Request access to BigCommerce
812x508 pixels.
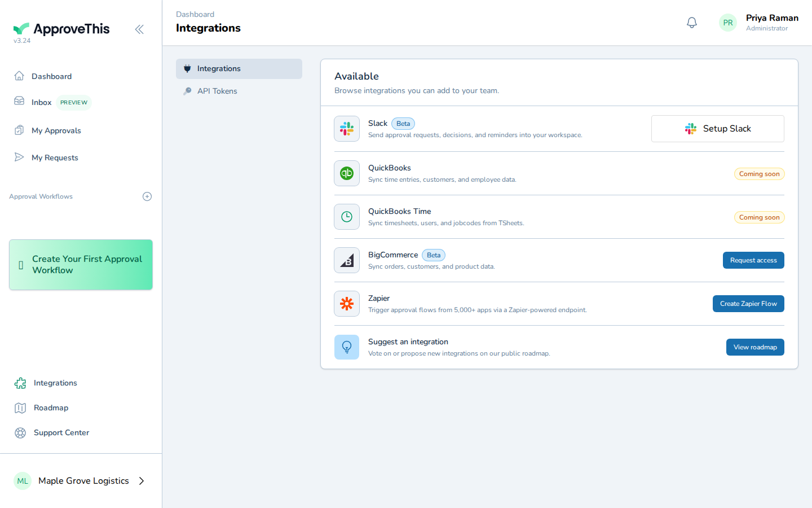(x=753, y=260)
